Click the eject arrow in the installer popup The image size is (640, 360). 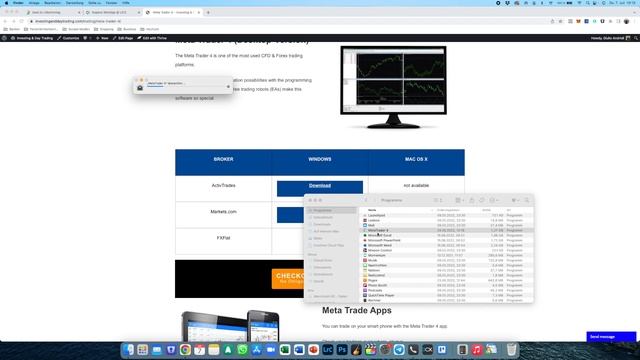tap(228, 87)
